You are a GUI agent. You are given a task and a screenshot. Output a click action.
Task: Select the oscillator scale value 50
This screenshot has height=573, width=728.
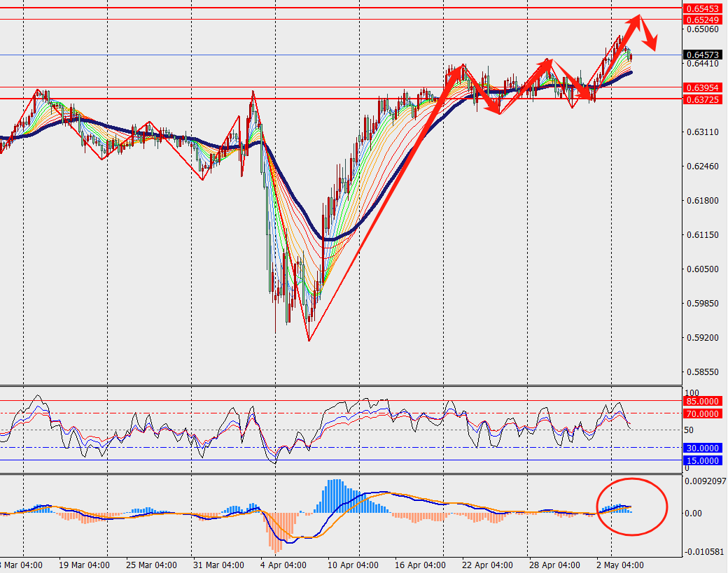[x=689, y=430]
